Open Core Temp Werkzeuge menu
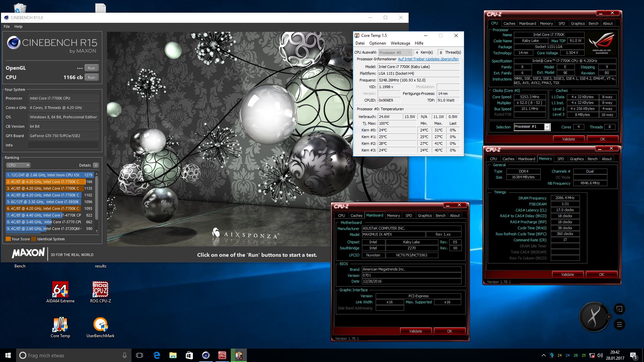 tap(400, 43)
